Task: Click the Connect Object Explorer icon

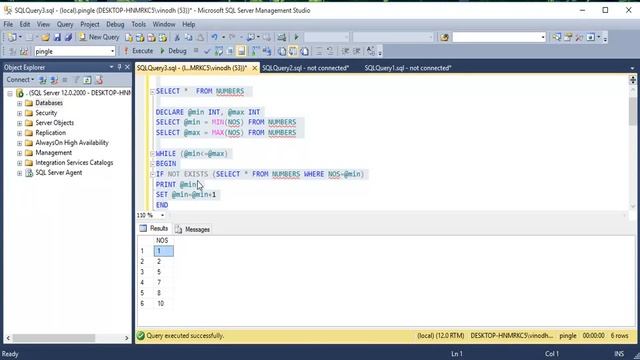Action: [43, 80]
